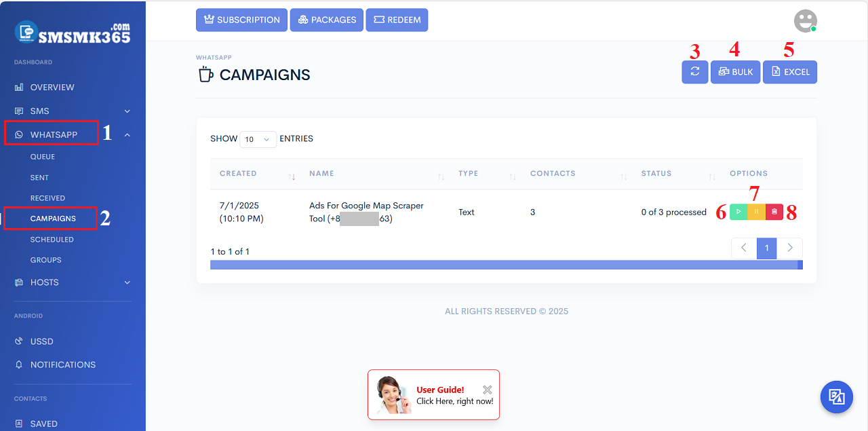
Task: Delete the campaign with red trash button
Action: point(774,212)
